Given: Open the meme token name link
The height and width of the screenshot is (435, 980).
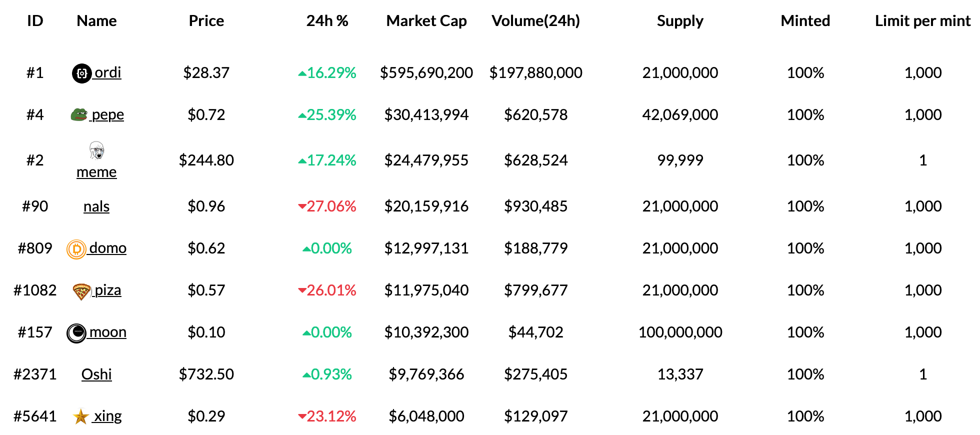Looking at the screenshot, I should pyautogui.click(x=96, y=172).
